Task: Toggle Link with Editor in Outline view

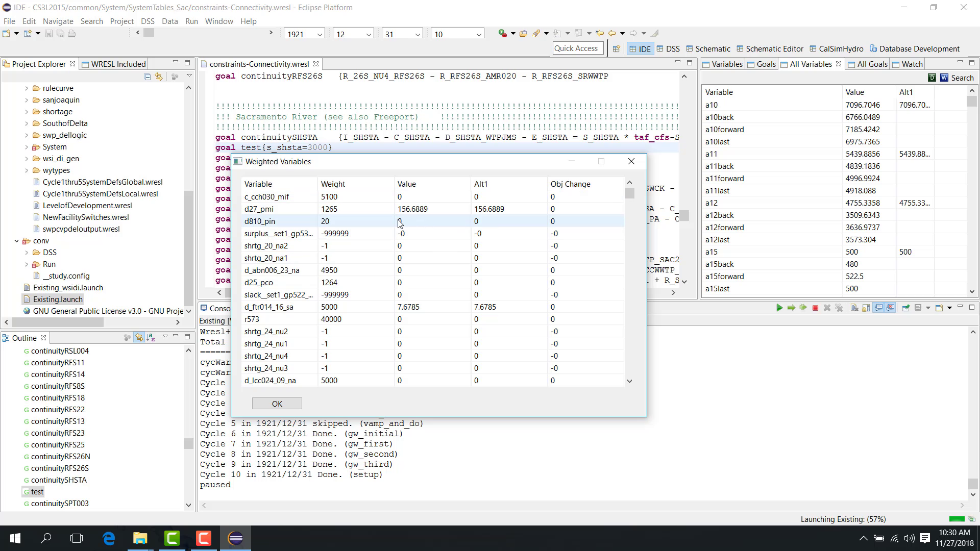Action: coord(139,337)
